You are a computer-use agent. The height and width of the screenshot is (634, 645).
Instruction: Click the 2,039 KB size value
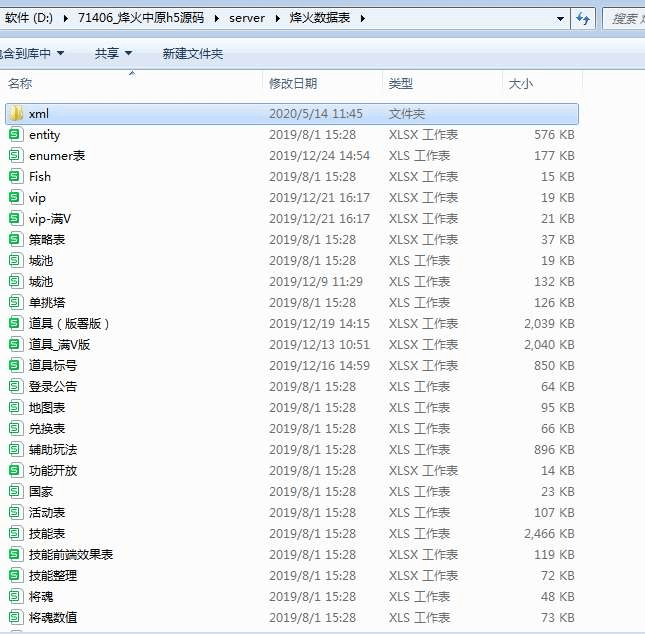[x=549, y=323]
